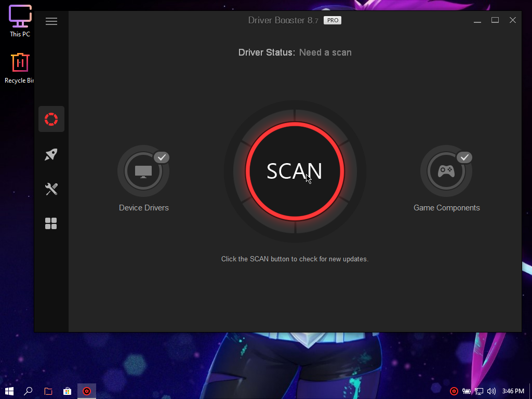Maximize the Driver Booster window
This screenshot has height=399, width=532.
495,20
